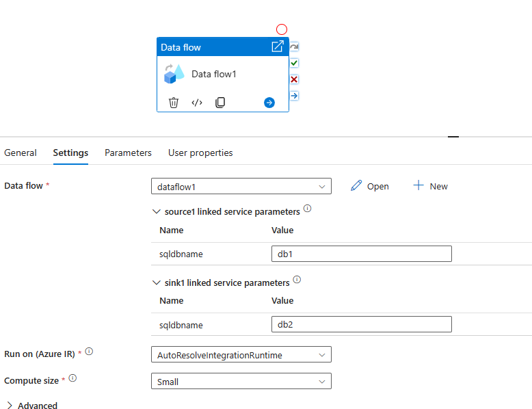The image size is (532, 409).
Task: Open the Data flow selection dropdown
Action: click(x=241, y=186)
